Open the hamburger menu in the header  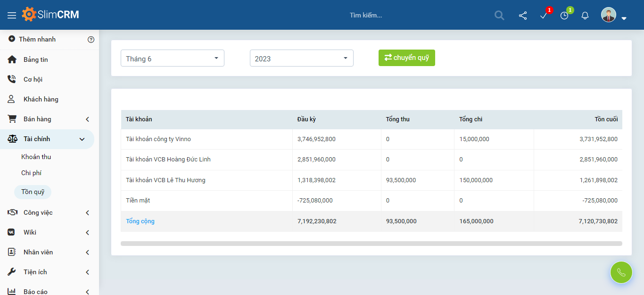tap(12, 15)
